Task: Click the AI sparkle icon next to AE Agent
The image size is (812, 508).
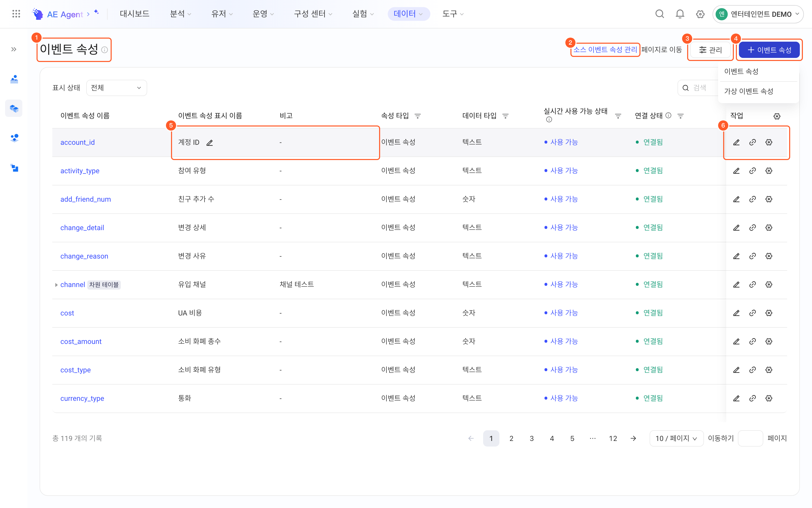Action: [97, 12]
